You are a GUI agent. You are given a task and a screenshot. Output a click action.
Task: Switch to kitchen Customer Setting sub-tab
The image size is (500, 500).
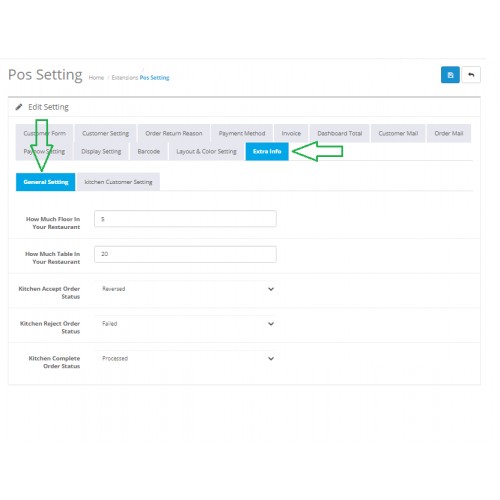[x=118, y=182]
